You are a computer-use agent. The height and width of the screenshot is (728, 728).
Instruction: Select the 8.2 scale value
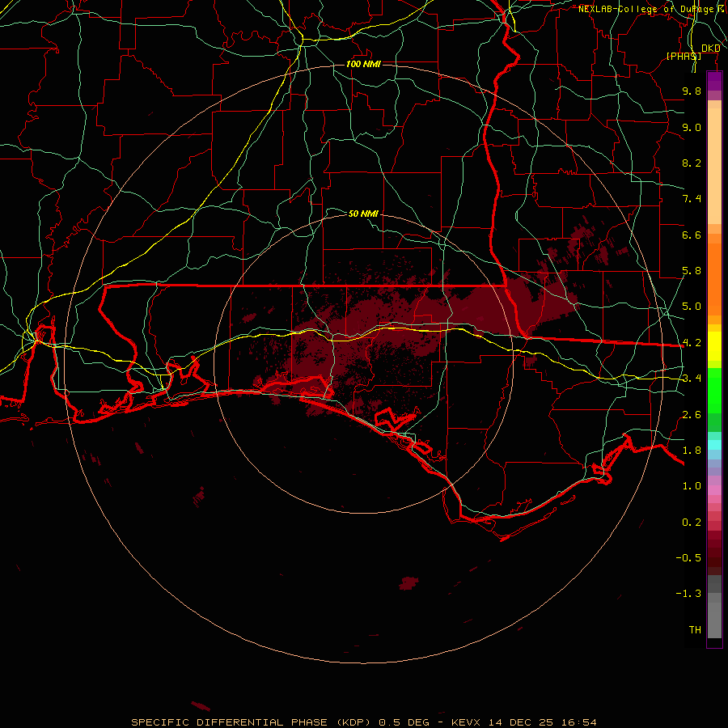coord(692,163)
